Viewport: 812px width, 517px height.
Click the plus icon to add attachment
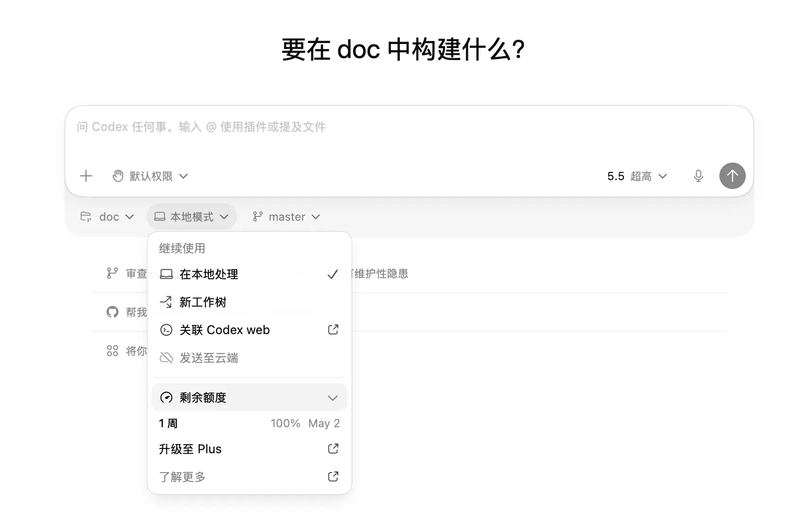click(86, 176)
